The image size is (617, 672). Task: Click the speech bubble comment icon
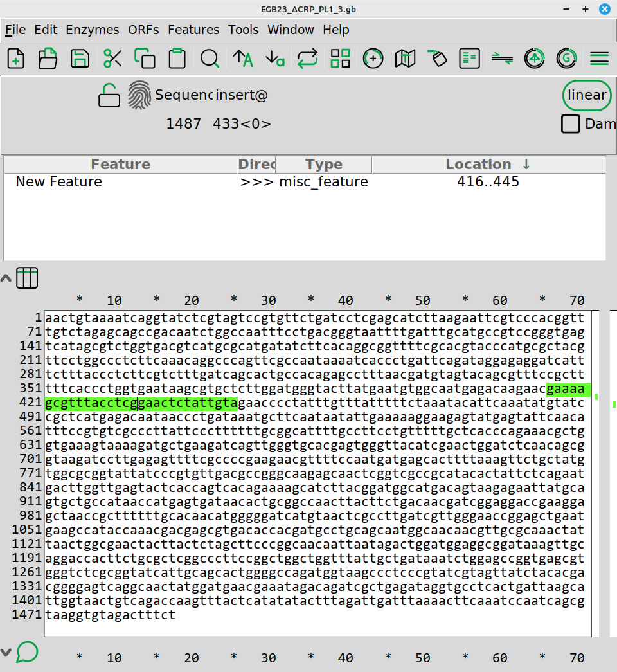click(27, 652)
